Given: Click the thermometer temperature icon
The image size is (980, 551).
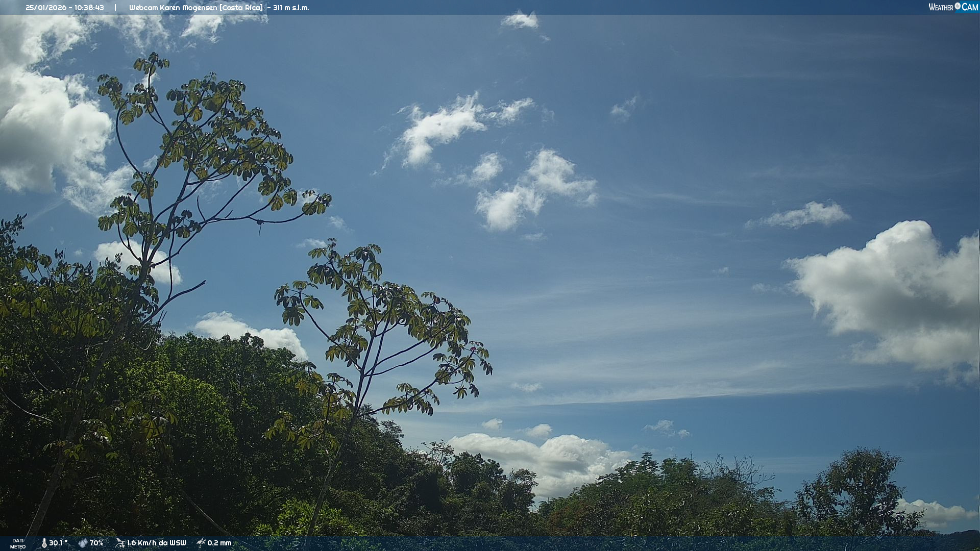Looking at the screenshot, I should [x=44, y=543].
